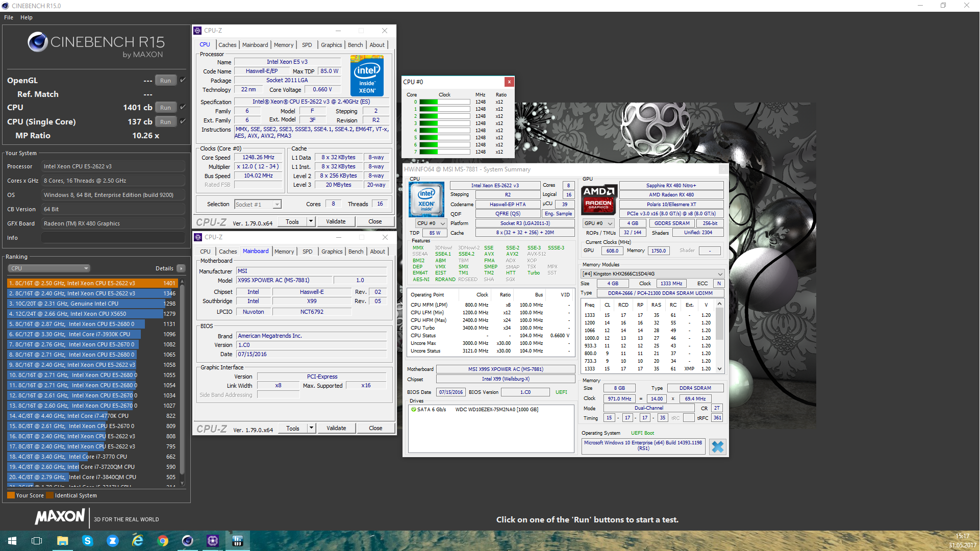
Task: Switch to Memory tab in upper CPU-Z
Action: click(284, 45)
